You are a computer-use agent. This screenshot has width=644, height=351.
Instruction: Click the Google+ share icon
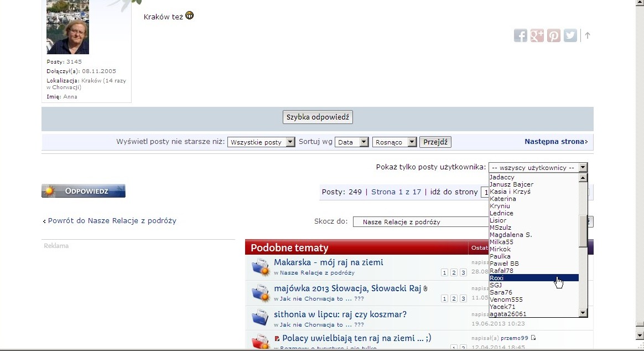pos(537,35)
